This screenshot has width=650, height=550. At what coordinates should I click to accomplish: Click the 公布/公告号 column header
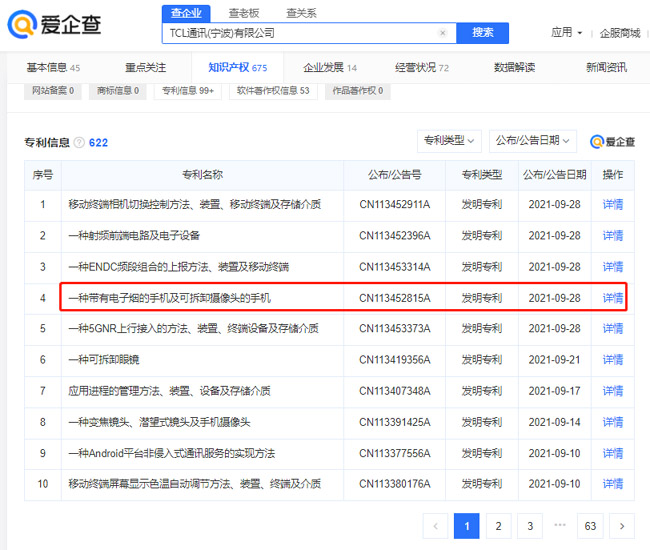pyautogui.click(x=395, y=175)
